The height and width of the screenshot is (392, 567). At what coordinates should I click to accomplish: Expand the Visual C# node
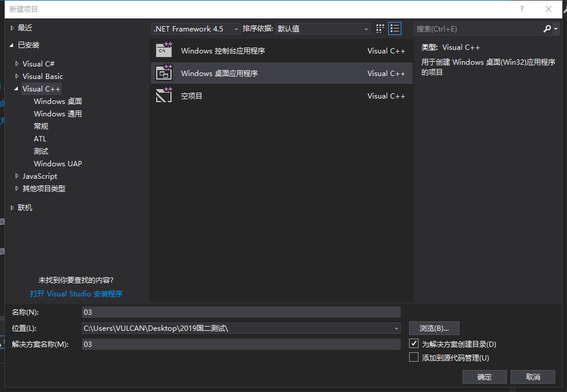point(17,64)
